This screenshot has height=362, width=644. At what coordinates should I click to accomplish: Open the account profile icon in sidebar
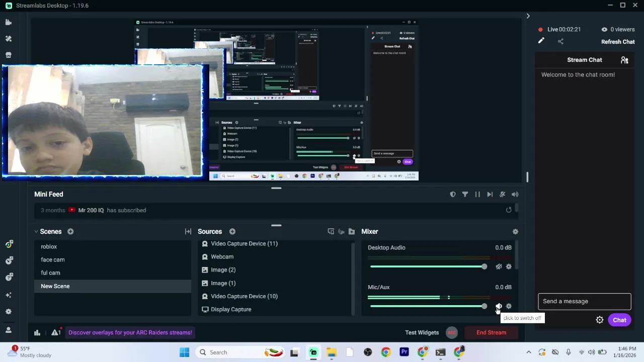coord(9,330)
